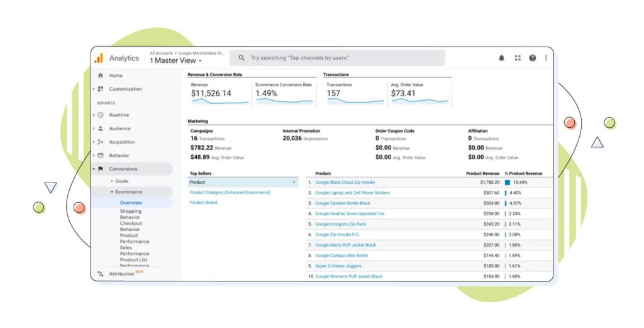Viewport: 644px width, 328px height.
Task: Expand the Audience reports arrow
Action: point(94,128)
